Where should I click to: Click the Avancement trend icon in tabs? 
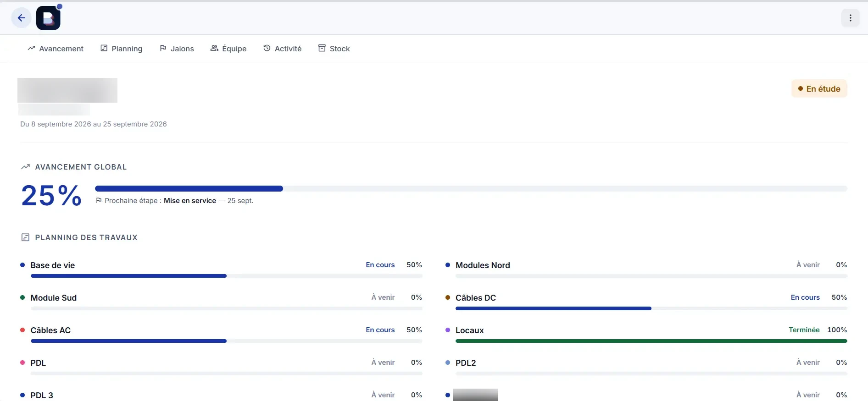(31, 48)
